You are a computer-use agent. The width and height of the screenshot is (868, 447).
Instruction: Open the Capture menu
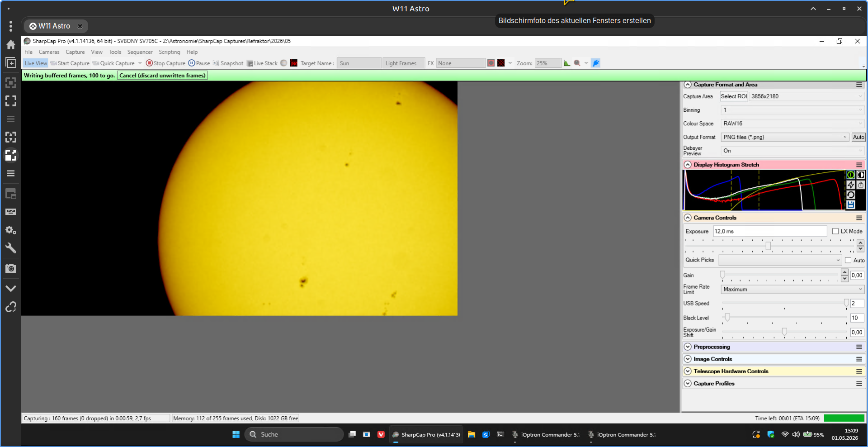click(75, 52)
